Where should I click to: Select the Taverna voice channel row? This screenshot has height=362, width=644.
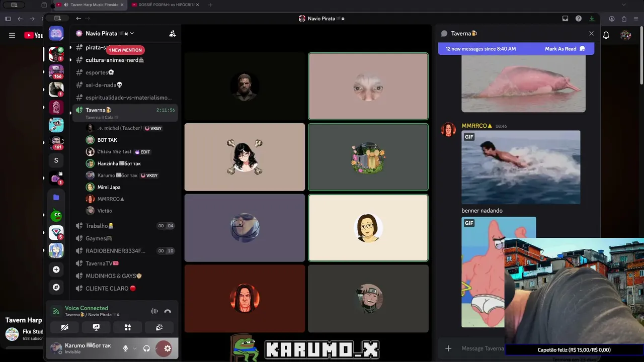coord(125,113)
